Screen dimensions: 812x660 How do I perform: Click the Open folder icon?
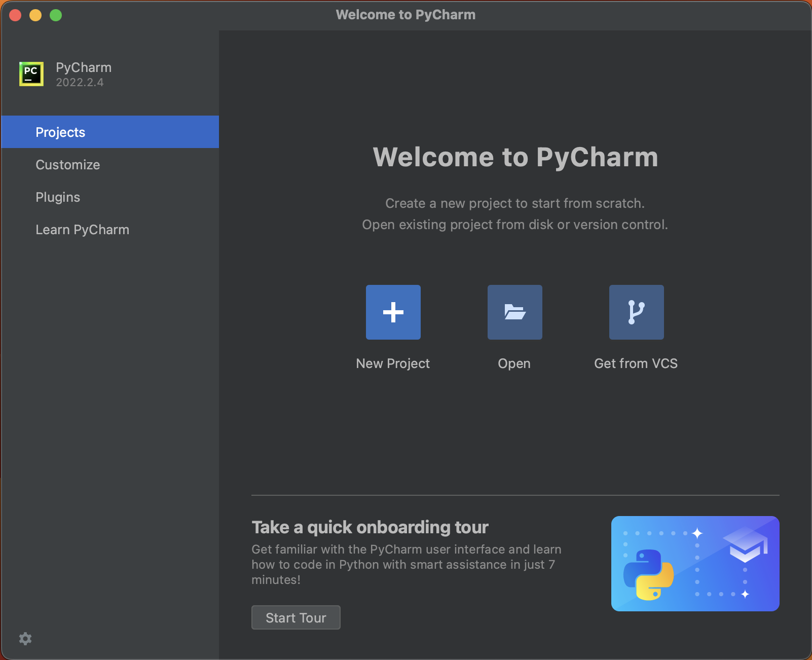pos(515,312)
